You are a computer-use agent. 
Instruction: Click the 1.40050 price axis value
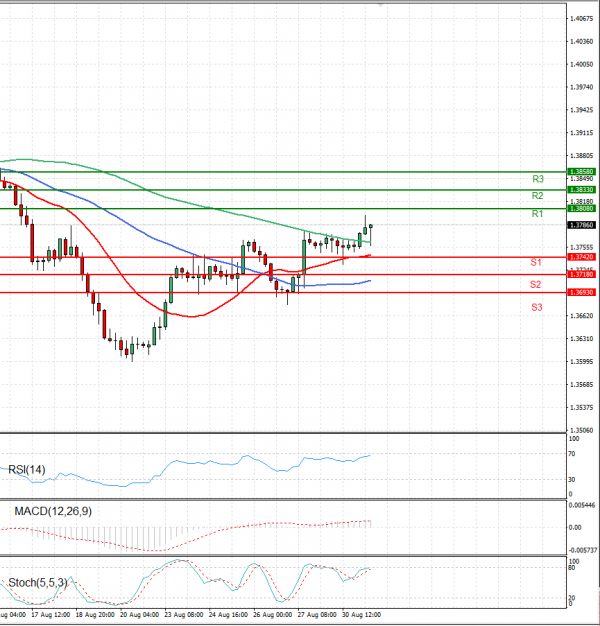click(582, 64)
